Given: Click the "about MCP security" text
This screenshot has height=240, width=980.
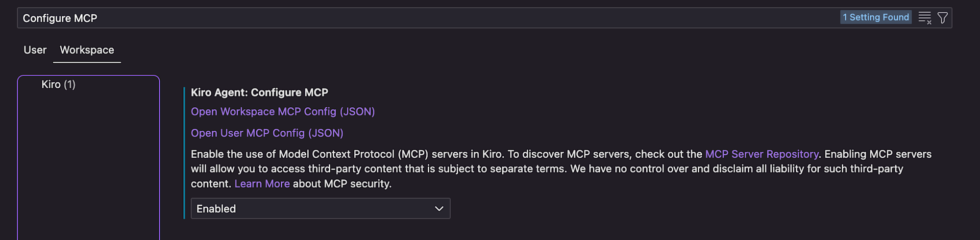Looking at the screenshot, I should tap(342, 184).
